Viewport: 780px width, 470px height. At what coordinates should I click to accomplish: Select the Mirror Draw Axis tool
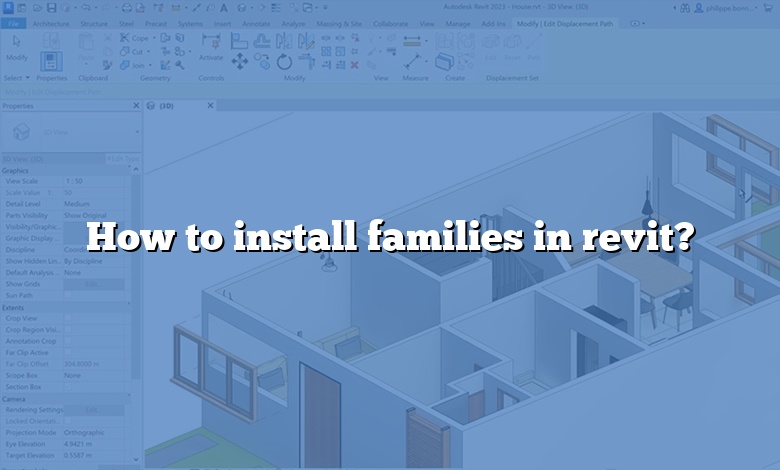306,41
